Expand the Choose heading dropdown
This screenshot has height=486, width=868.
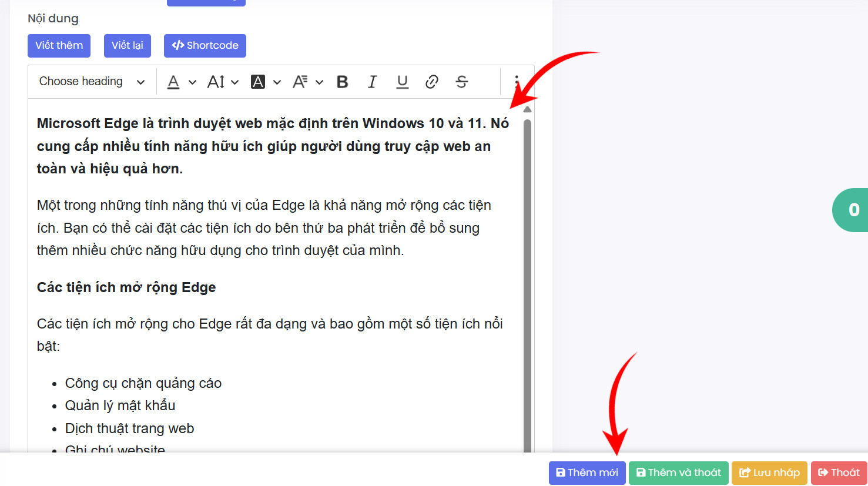click(x=92, y=82)
